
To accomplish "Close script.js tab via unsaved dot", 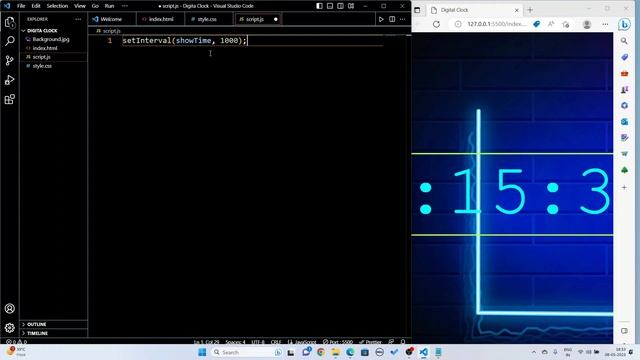I will 276,19.
